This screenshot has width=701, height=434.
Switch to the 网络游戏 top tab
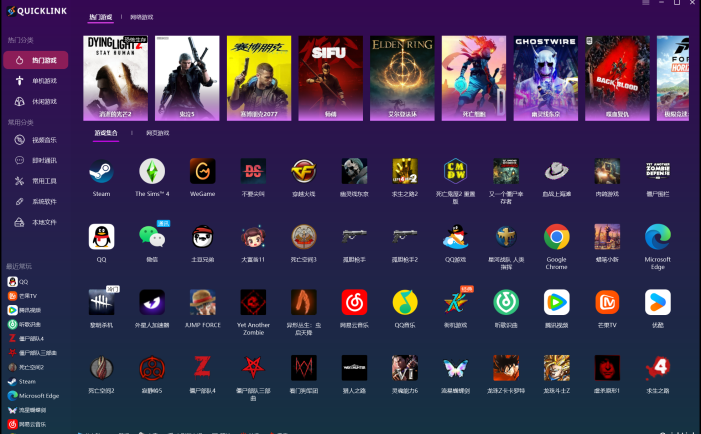pos(144,18)
